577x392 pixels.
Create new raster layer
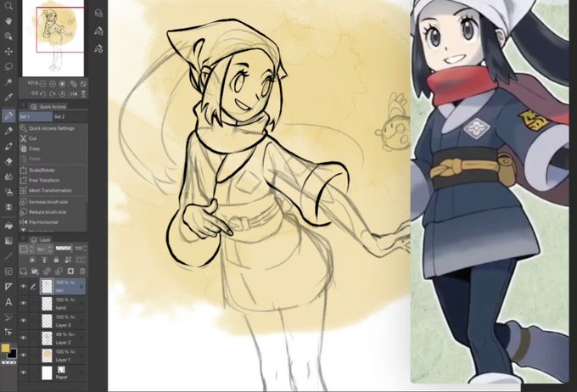[x=23, y=272]
